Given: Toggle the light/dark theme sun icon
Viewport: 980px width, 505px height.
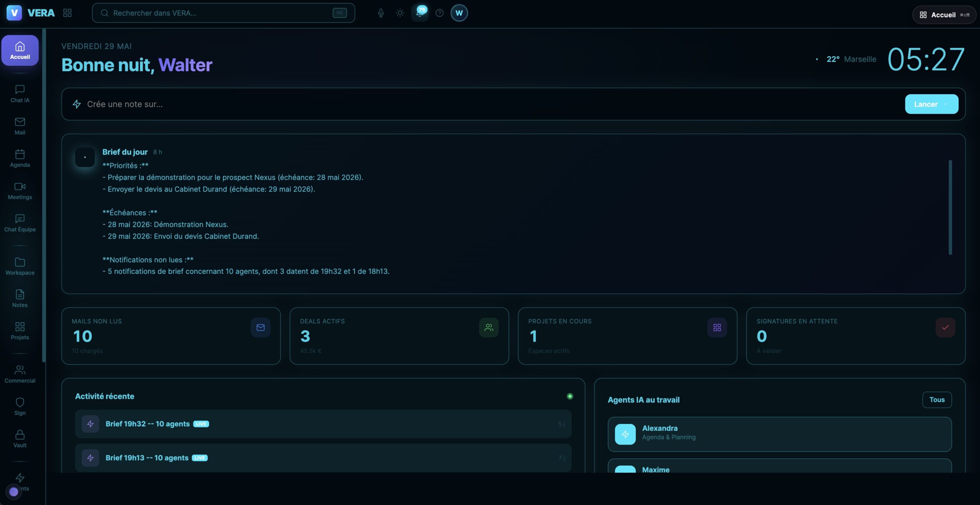Looking at the screenshot, I should coord(400,13).
